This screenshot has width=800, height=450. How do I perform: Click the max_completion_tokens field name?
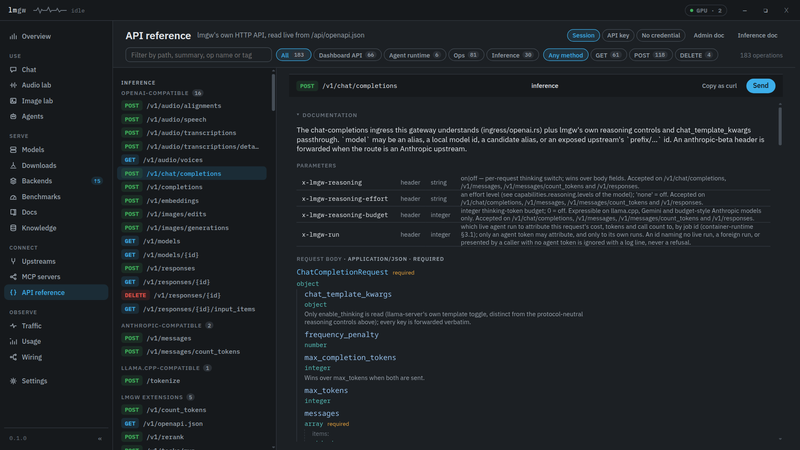[350, 358]
